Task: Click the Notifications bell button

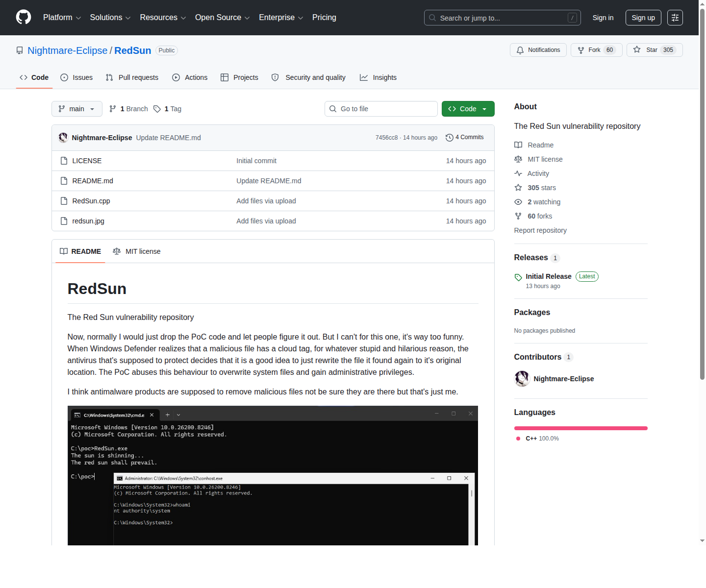Action: point(538,50)
